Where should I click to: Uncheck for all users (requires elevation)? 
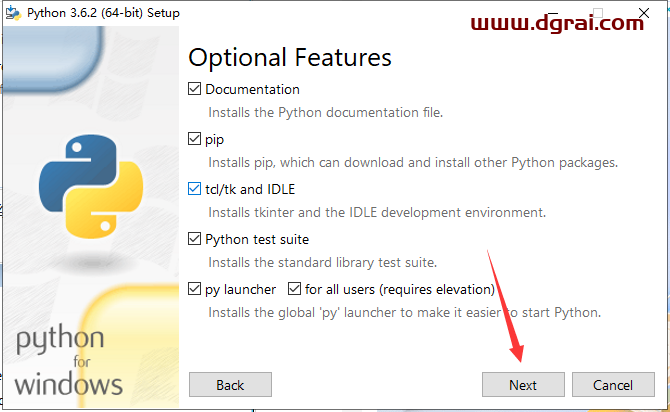click(x=294, y=289)
